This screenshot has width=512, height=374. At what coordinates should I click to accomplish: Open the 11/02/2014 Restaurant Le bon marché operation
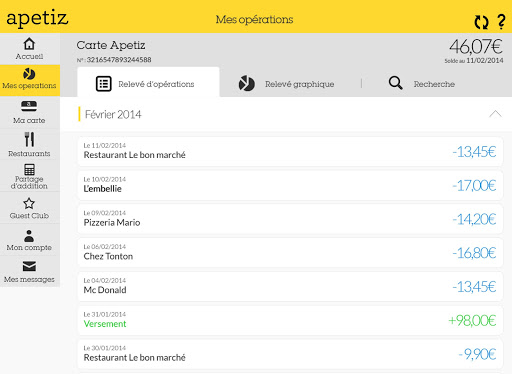click(x=290, y=152)
